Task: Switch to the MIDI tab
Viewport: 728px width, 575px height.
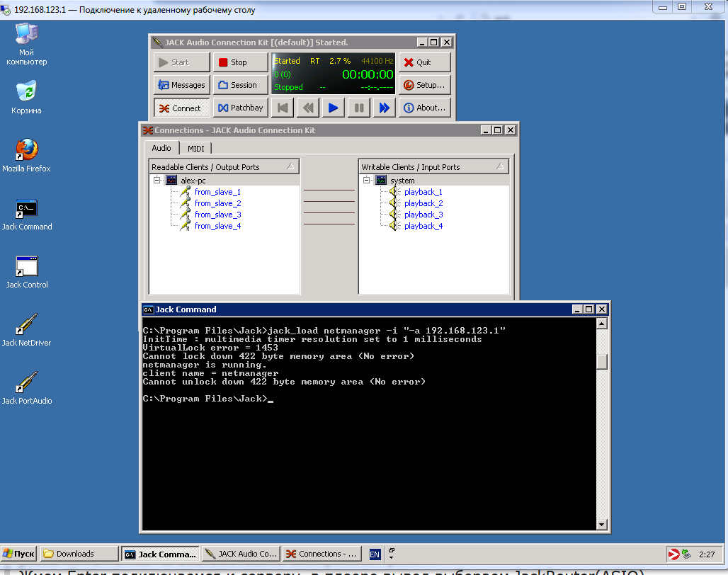Action: pos(195,148)
